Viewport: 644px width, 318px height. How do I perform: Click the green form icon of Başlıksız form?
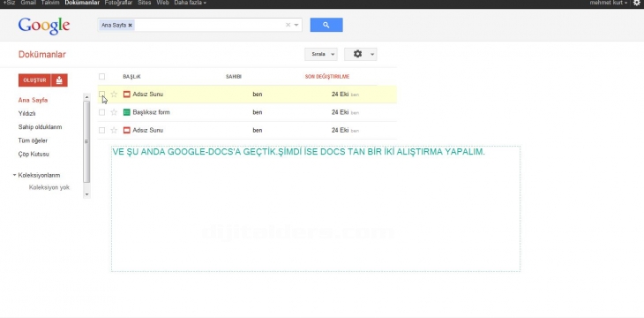click(127, 112)
